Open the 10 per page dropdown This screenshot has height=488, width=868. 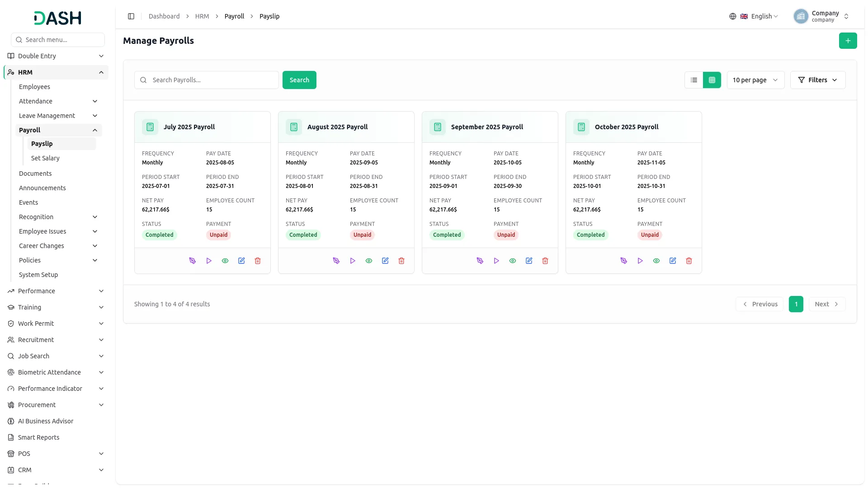click(x=755, y=80)
